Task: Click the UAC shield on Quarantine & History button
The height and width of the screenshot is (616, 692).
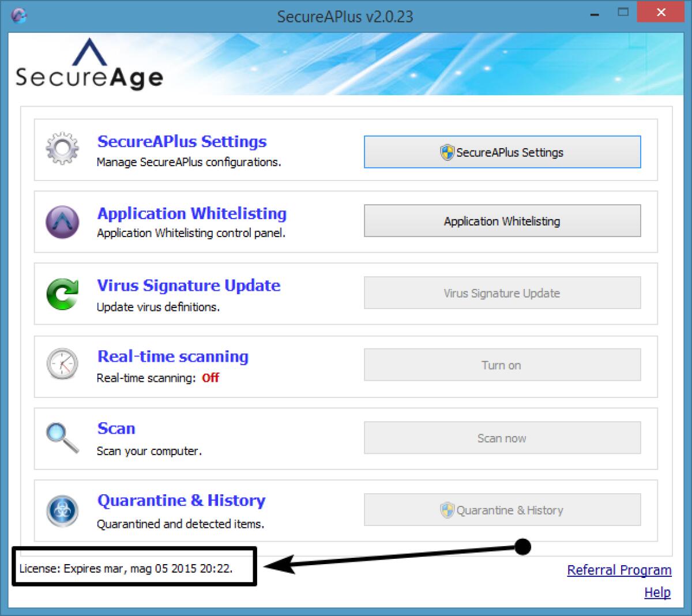Action: 449,510
